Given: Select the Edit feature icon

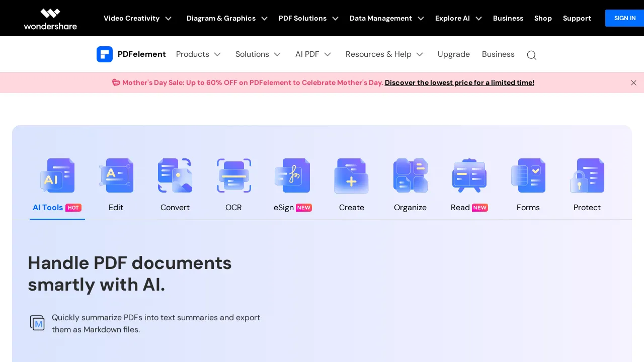Looking at the screenshot, I should coord(116,175).
